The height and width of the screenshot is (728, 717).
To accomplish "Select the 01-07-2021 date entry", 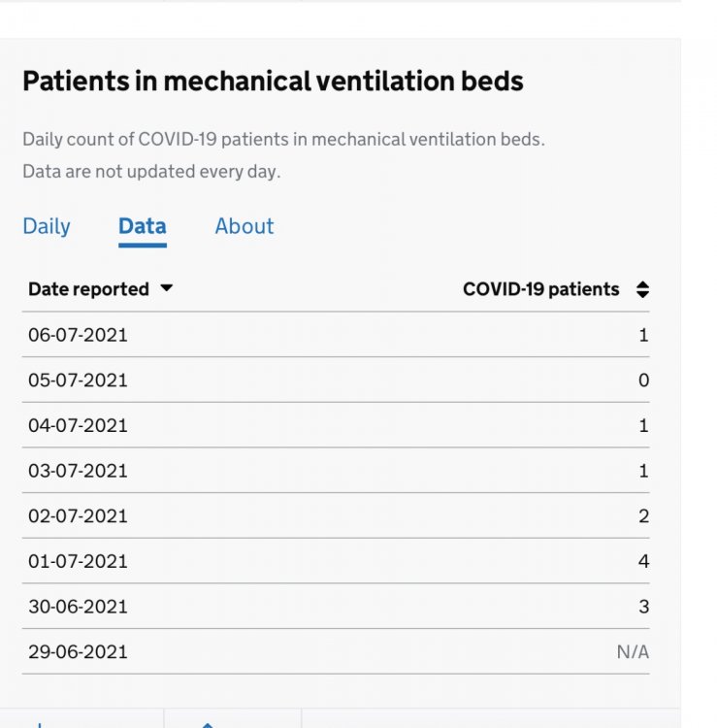I will [78, 561].
